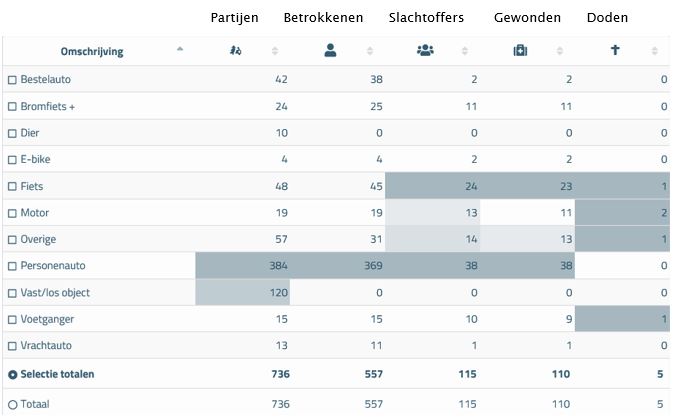The height and width of the screenshot is (418, 674).
Task: Click the Slachtoffers group icon in header
Action: (x=424, y=51)
